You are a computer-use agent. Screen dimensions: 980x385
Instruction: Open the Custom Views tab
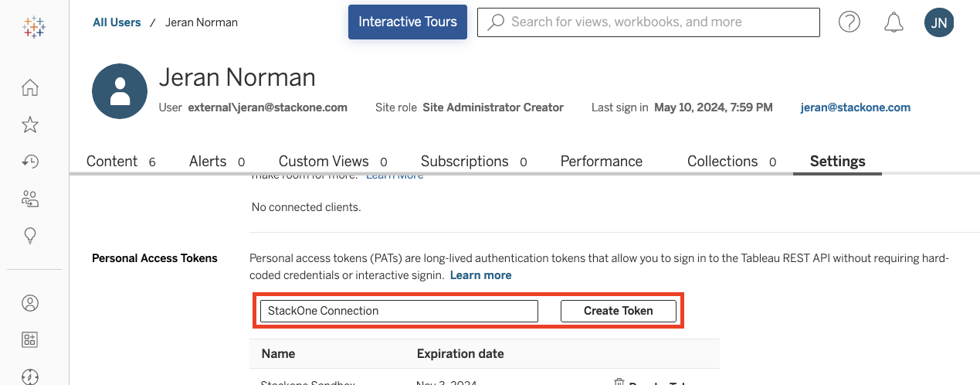pyautogui.click(x=324, y=162)
